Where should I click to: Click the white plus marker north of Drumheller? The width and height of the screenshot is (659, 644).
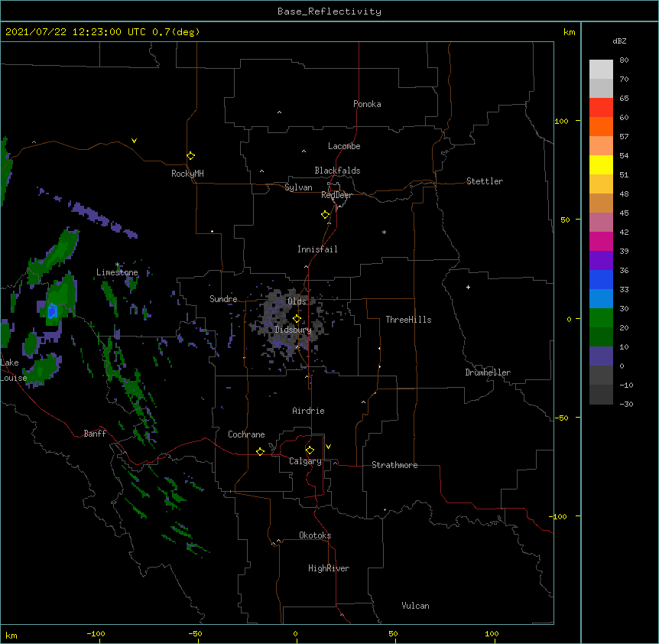(468, 287)
